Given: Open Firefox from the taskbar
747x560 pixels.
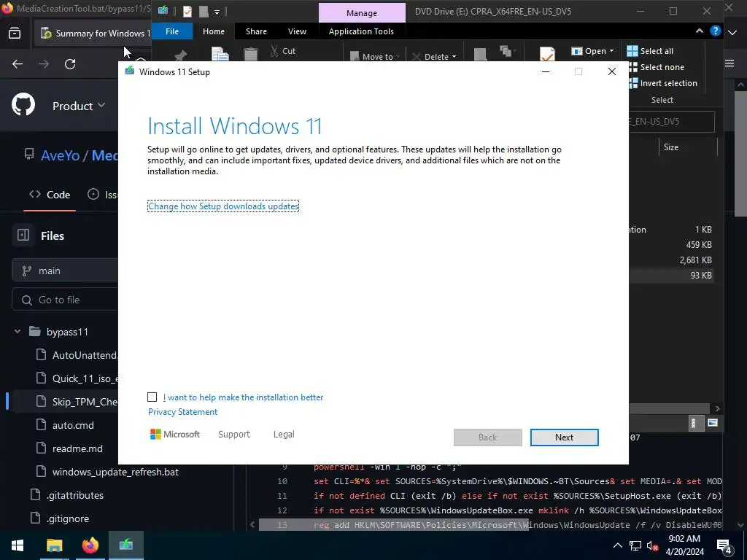Looking at the screenshot, I should click(90, 545).
